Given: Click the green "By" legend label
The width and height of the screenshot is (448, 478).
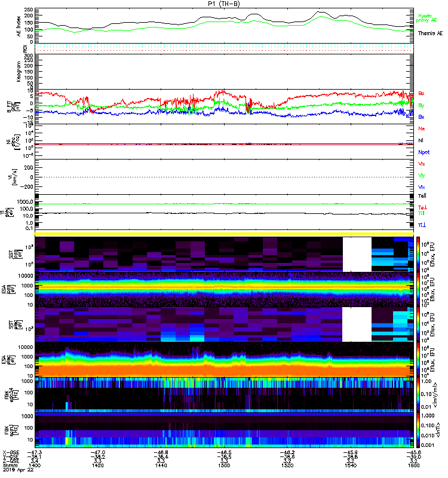Looking at the screenshot, I should click(x=421, y=106).
